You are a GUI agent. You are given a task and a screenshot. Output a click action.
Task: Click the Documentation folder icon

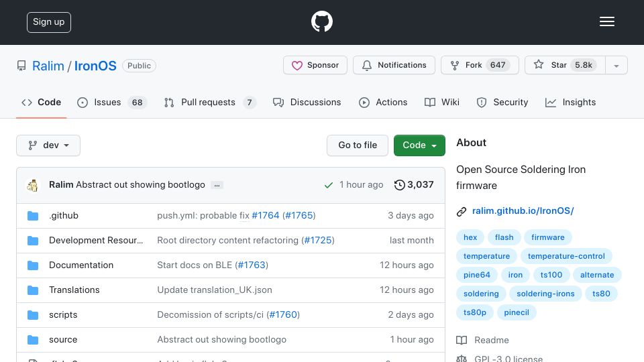point(33,265)
